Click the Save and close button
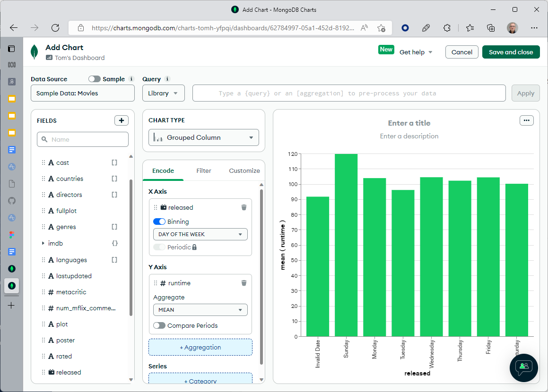Screen dimensions: 548x392 click(x=511, y=52)
